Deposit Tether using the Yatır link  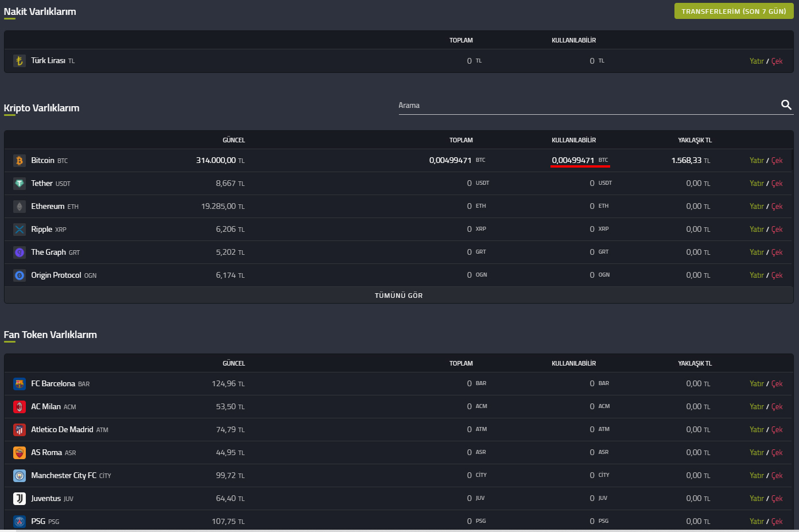(x=756, y=184)
